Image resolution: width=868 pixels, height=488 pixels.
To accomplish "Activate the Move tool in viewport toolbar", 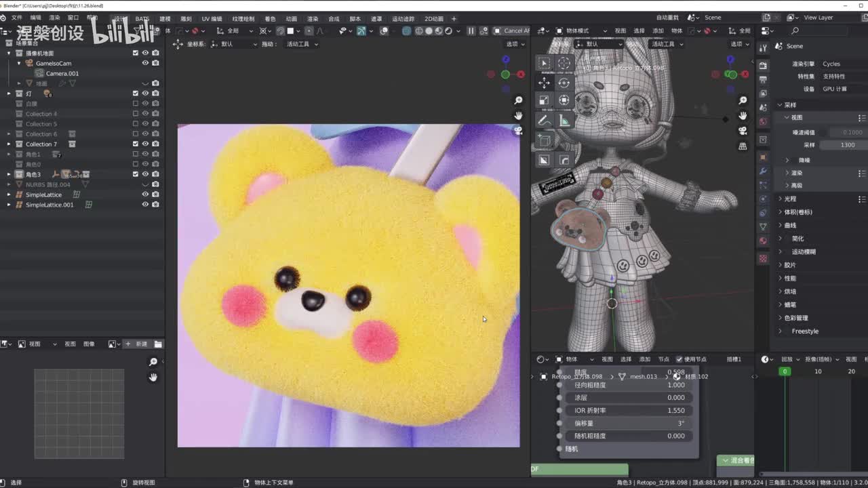I will 544,83.
